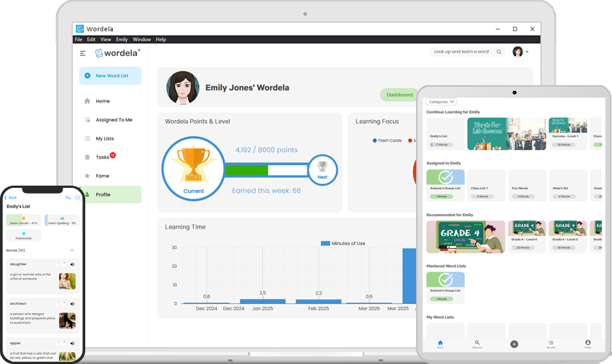Click the Feb 2025 bar in Learning Time
The width and height of the screenshot is (612, 364).
click(x=318, y=301)
